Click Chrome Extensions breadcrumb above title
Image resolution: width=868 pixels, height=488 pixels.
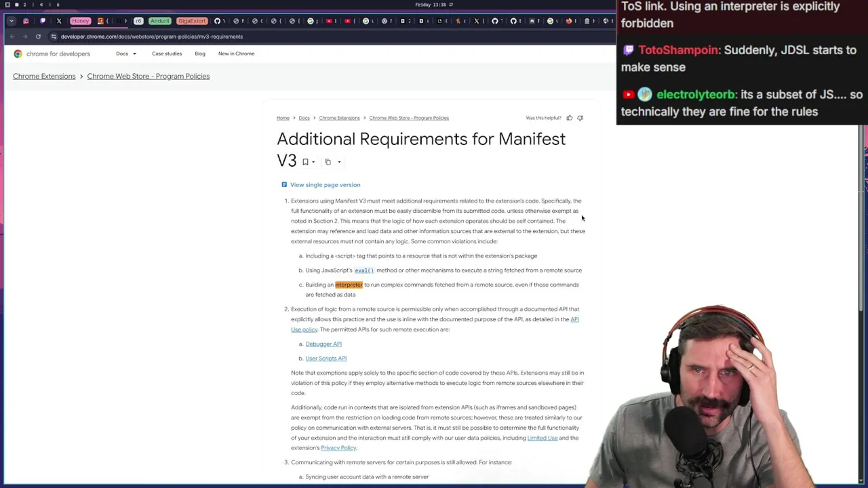(x=339, y=118)
